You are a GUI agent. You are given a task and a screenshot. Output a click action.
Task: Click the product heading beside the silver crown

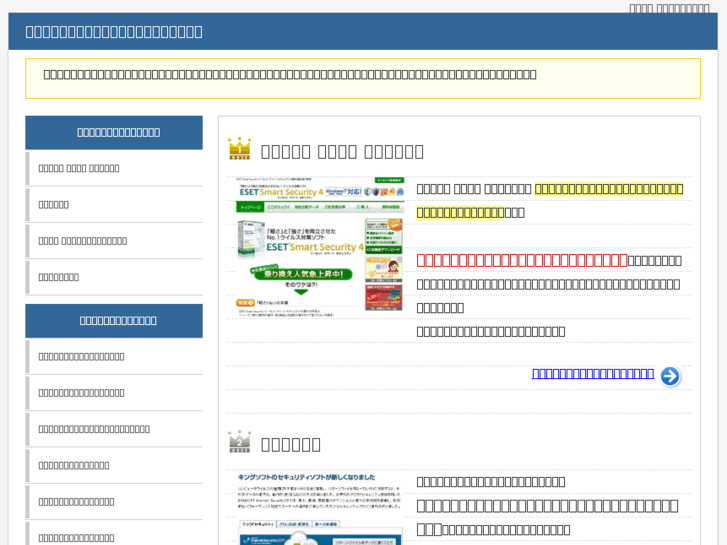[x=291, y=444]
